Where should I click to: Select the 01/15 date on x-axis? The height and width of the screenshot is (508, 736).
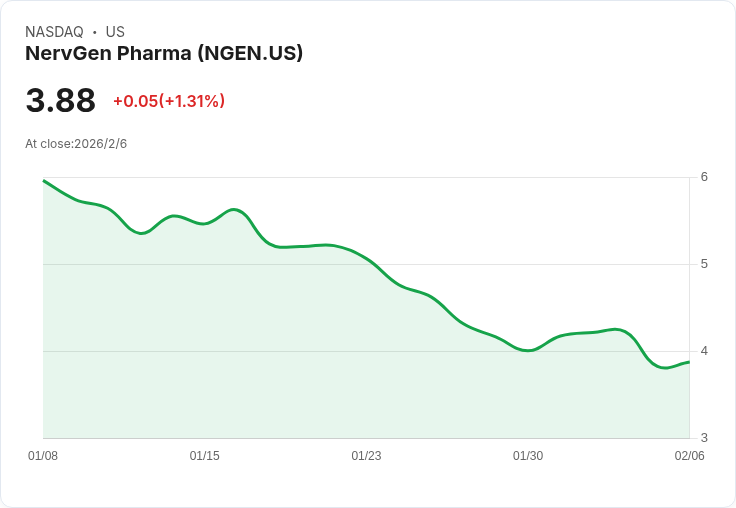pos(205,456)
